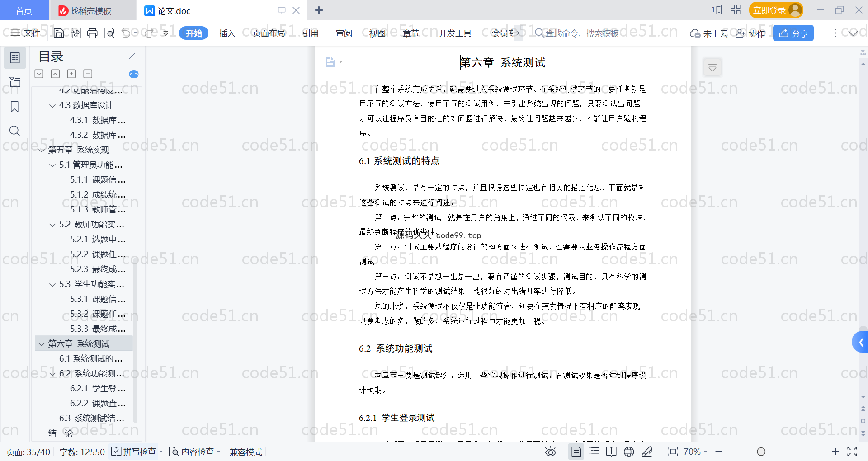Select the 开始 ribbon tab

coord(193,33)
